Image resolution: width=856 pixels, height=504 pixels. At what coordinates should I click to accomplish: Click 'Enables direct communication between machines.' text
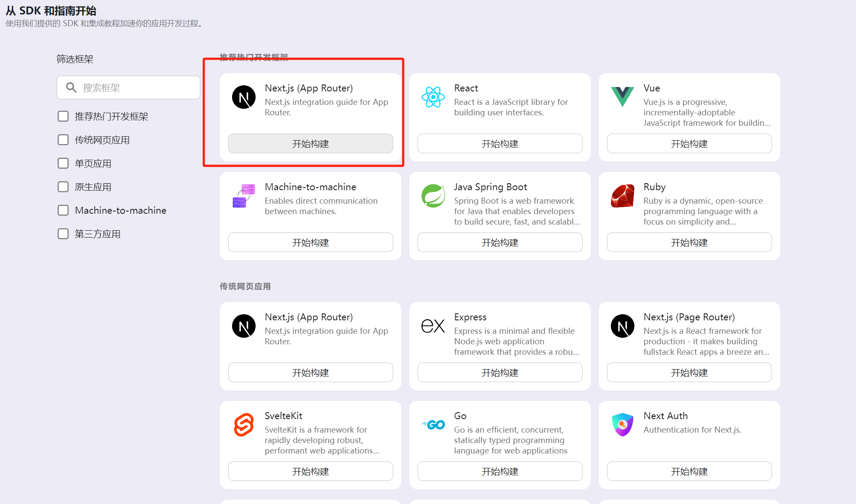pos(321,206)
